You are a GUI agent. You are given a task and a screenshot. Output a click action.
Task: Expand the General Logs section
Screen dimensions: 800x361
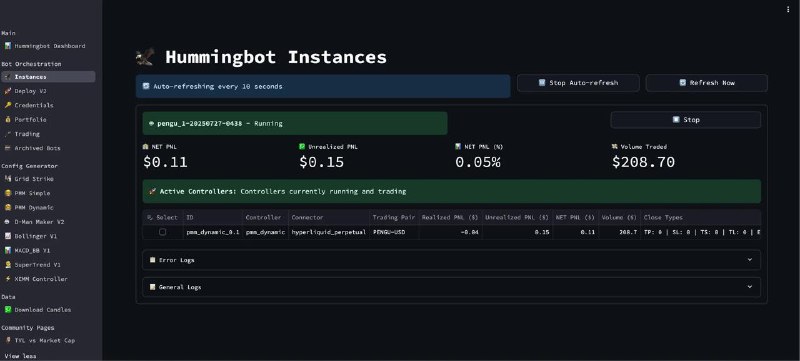[x=452, y=287]
